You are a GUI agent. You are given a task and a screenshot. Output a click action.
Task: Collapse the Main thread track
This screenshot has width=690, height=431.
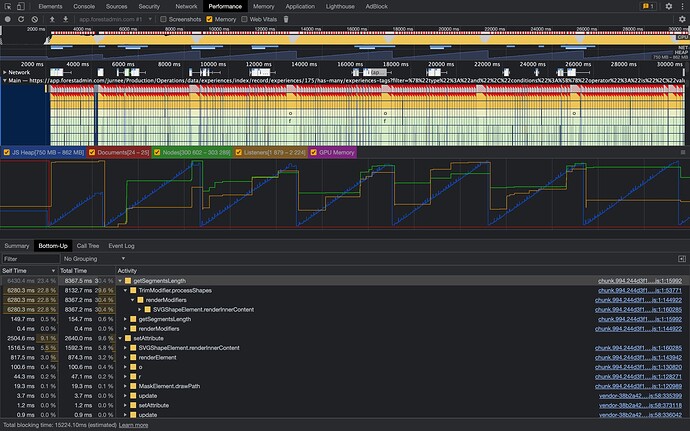5,81
